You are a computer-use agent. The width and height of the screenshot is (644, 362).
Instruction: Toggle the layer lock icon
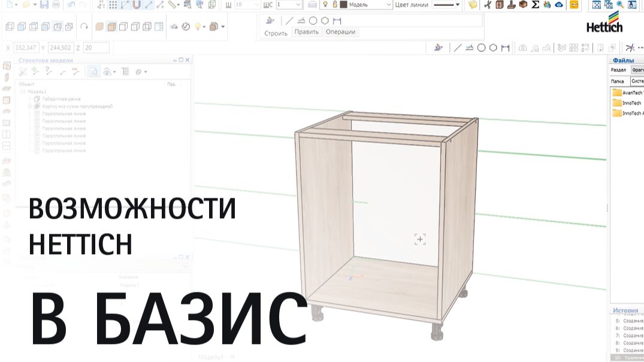(335, 5)
